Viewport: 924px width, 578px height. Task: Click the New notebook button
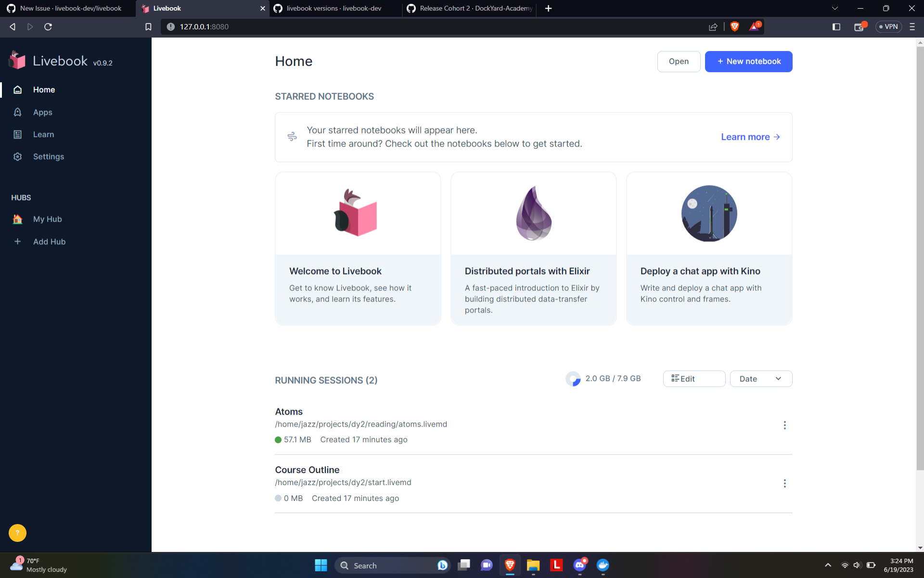[x=748, y=61]
